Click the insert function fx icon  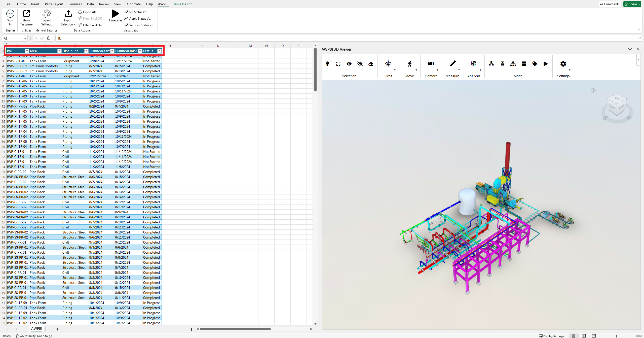pos(48,38)
